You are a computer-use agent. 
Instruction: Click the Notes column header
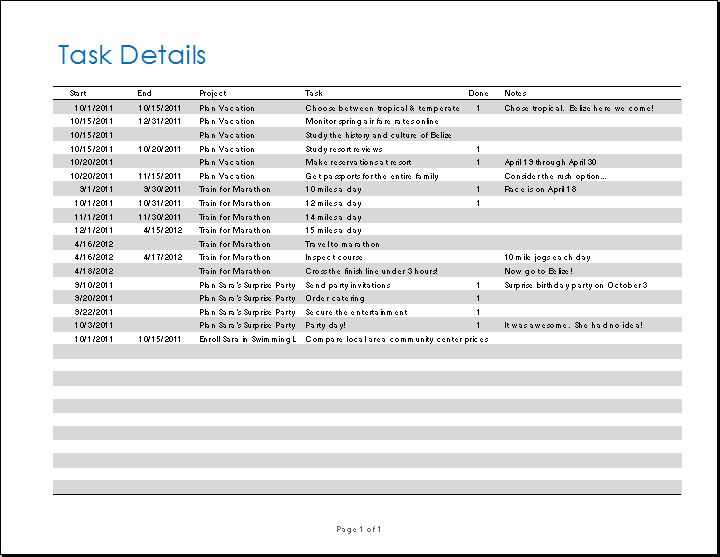515,93
